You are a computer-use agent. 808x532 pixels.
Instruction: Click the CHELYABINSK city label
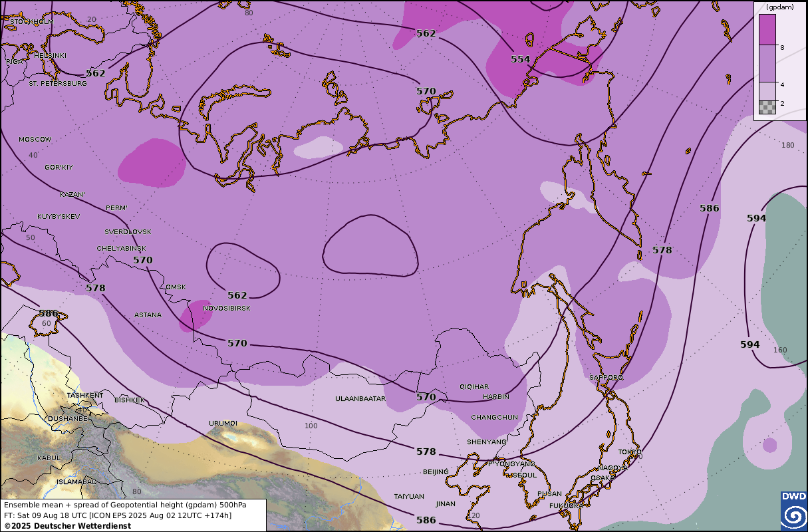pos(120,248)
